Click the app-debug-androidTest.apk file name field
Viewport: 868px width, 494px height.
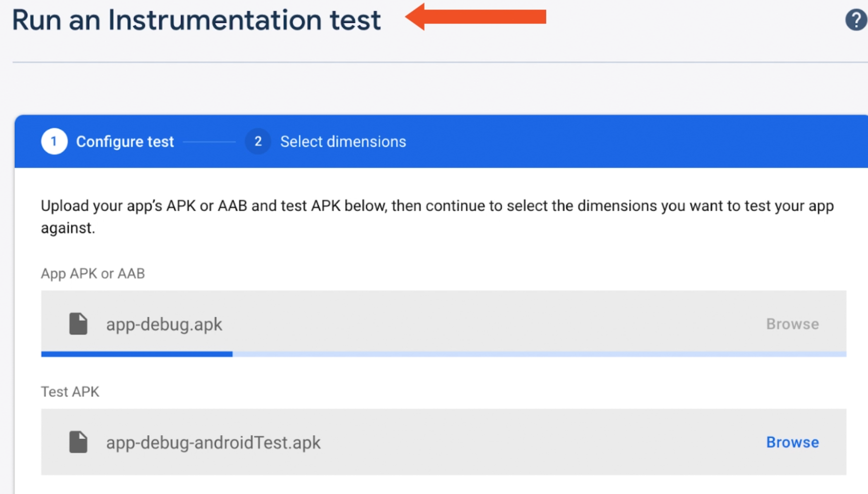pyautogui.click(x=213, y=443)
